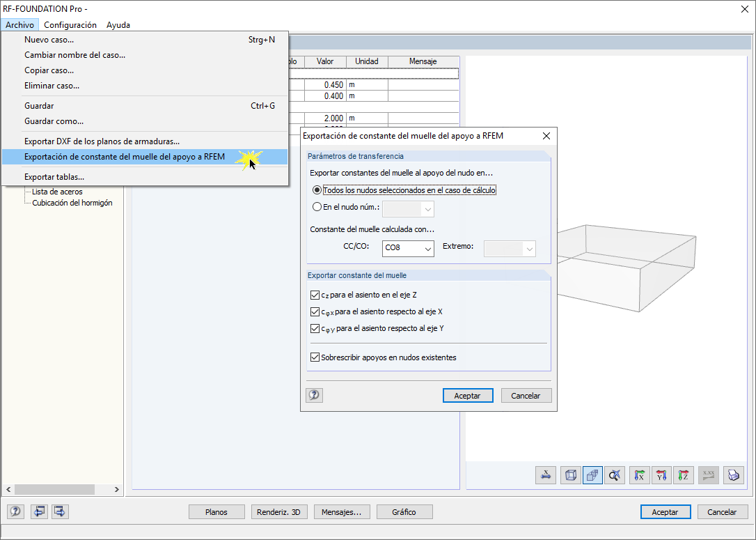Click the navigator horizontal scrollbar thumb
Viewport: 756px width, 540px height.
tap(54, 489)
